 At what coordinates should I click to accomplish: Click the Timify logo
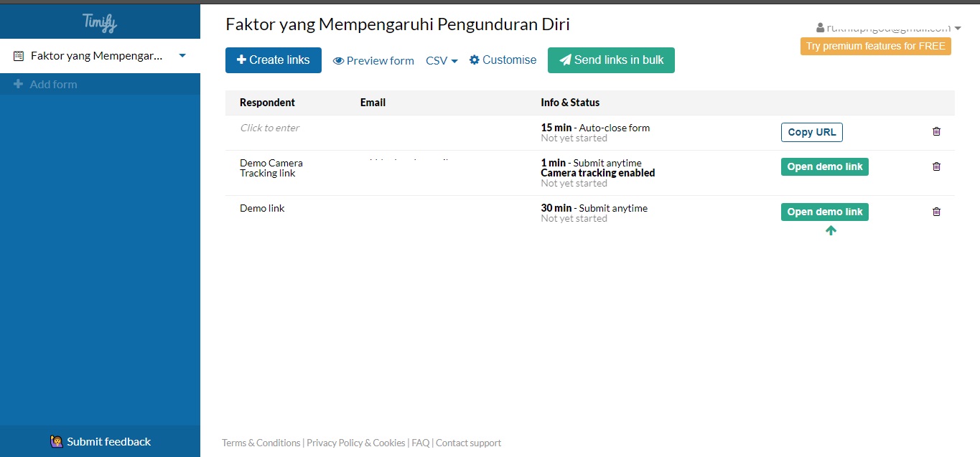[99, 23]
